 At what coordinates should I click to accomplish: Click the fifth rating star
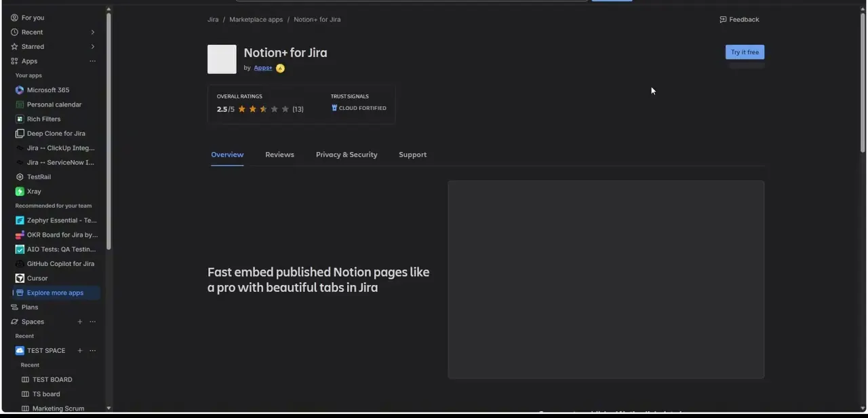click(x=285, y=109)
